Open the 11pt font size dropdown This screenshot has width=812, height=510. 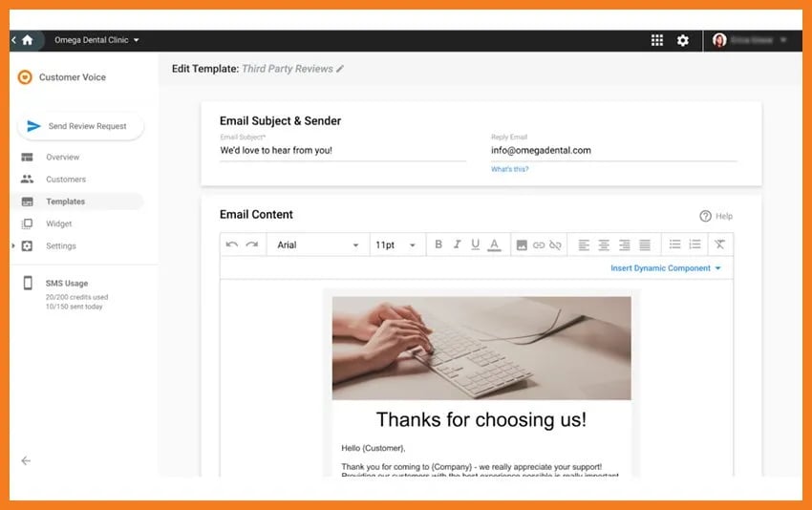(x=395, y=245)
